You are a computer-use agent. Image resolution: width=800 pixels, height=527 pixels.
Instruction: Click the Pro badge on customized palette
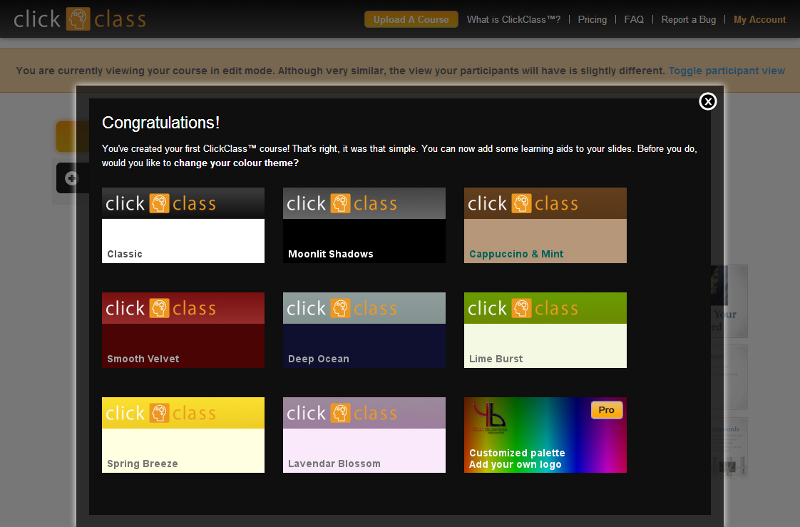607,410
